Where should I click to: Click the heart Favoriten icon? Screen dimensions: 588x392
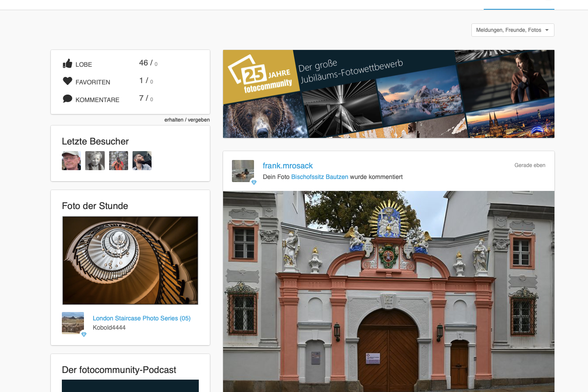[x=67, y=81]
